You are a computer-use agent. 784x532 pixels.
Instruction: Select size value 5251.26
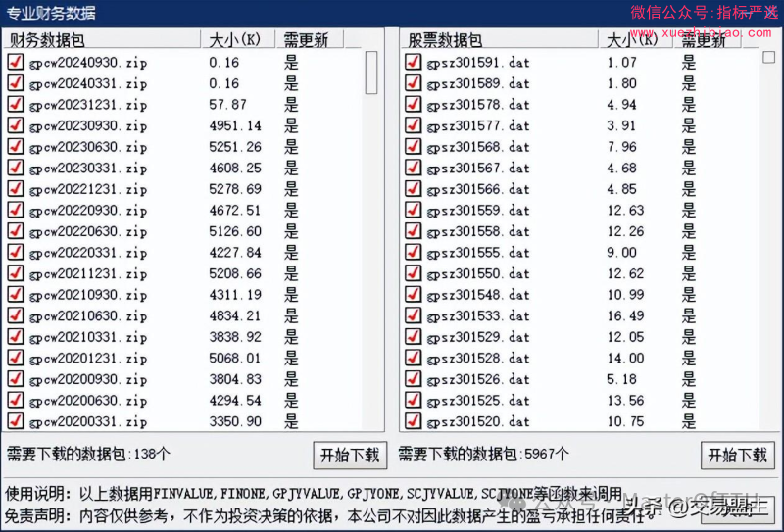click(x=235, y=147)
